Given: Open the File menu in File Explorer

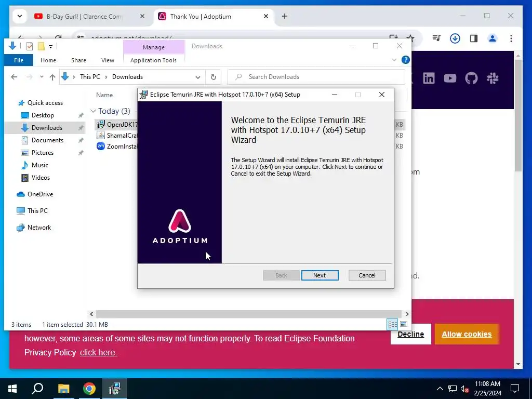Looking at the screenshot, I should tap(19, 60).
